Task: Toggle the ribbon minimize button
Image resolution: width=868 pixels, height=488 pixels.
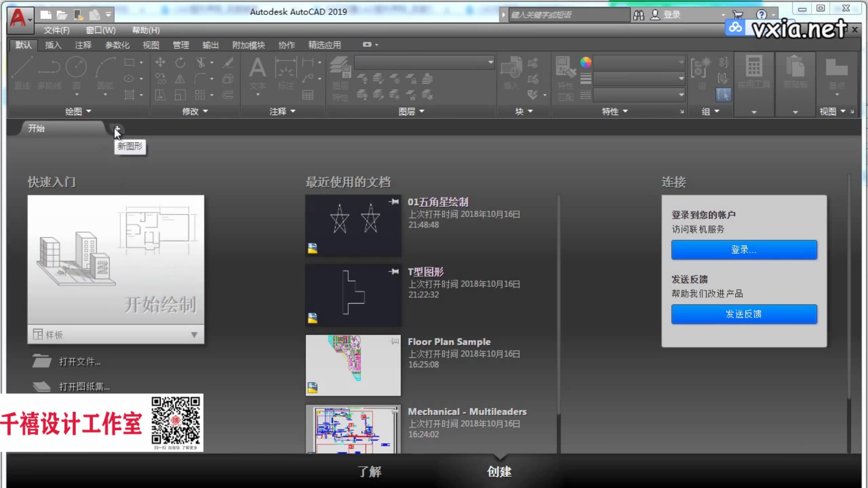Action: [367, 44]
